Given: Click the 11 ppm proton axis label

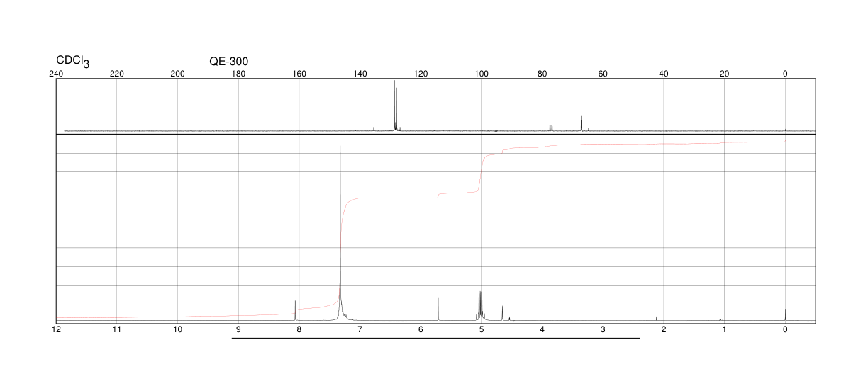Looking at the screenshot, I should pyautogui.click(x=117, y=330).
